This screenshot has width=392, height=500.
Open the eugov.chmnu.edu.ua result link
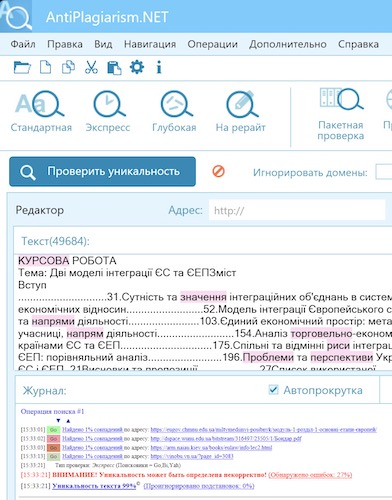pyautogui.click(x=264, y=430)
